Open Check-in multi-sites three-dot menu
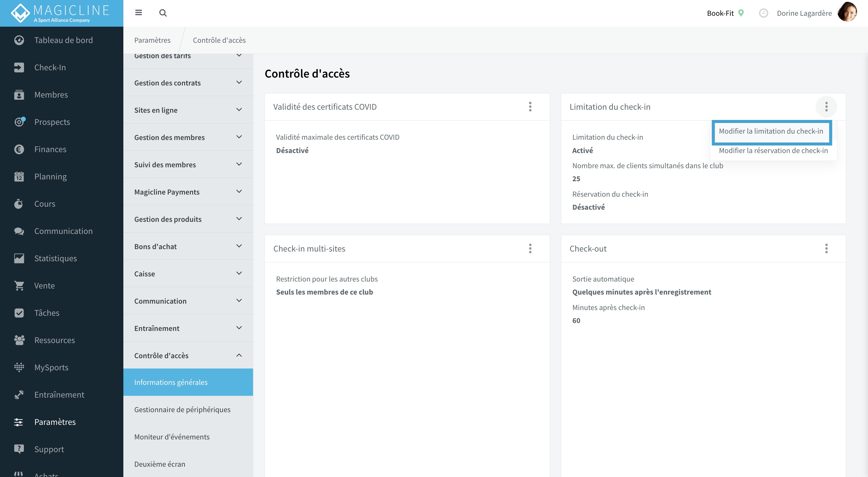The width and height of the screenshot is (868, 477). pyautogui.click(x=530, y=249)
